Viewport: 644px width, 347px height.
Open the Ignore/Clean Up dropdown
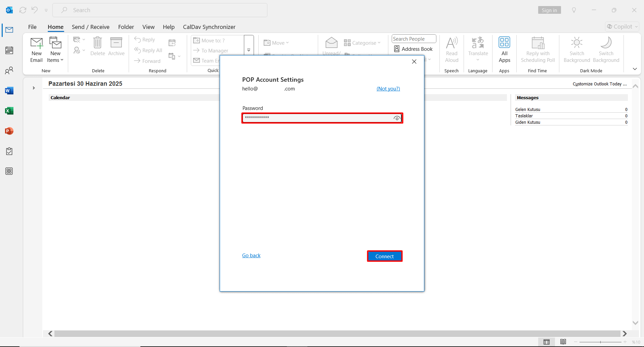point(79,40)
